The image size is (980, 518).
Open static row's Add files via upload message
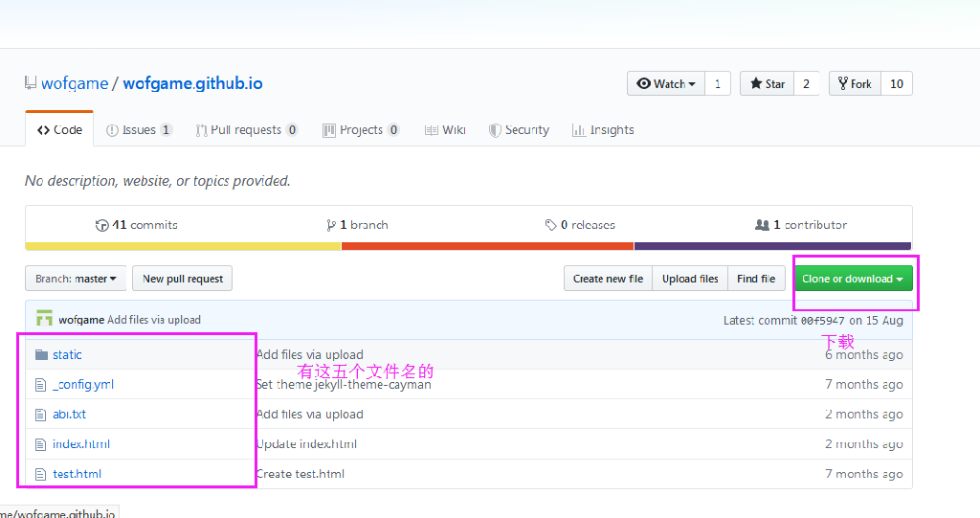[x=309, y=354]
